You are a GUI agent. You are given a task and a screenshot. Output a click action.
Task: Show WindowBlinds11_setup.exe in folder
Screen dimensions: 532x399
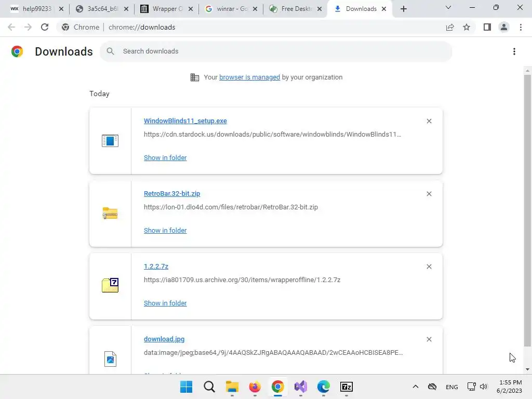[165, 158]
